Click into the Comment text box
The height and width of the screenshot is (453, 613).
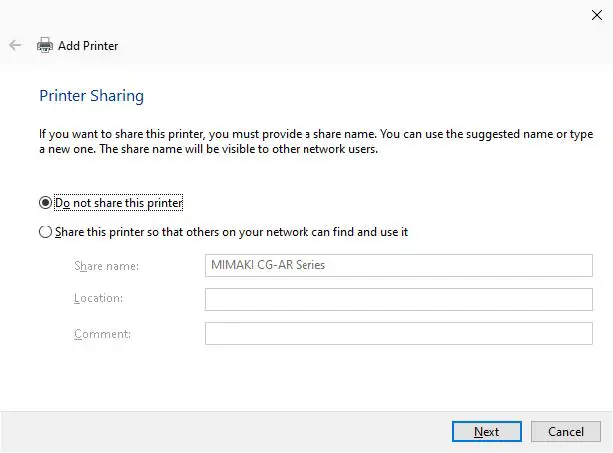click(398, 334)
